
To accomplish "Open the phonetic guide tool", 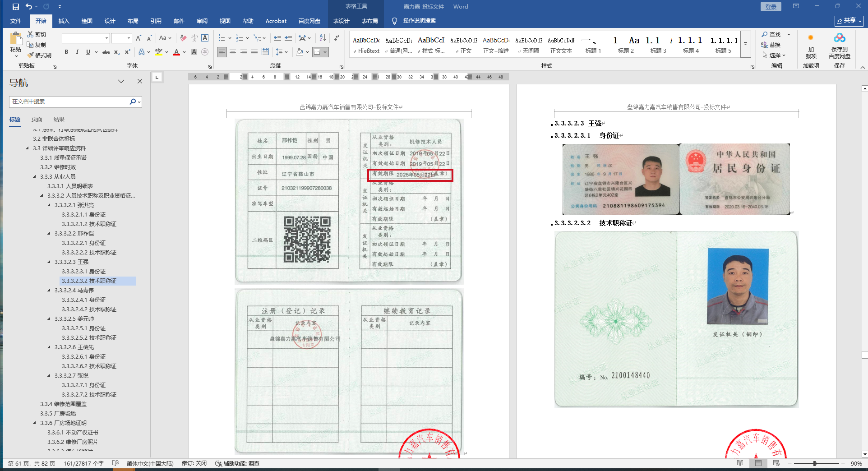I will [x=194, y=38].
